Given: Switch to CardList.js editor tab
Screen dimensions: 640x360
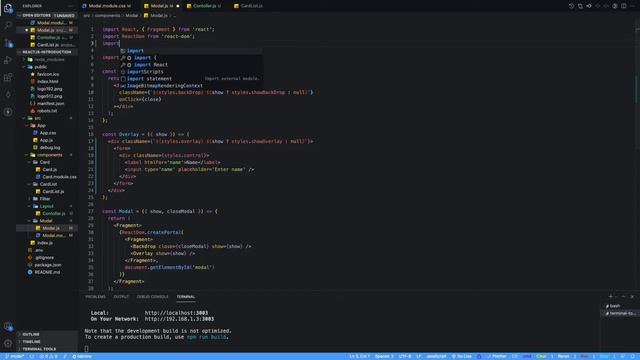Looking at the screenshot, I should pyautogui.click(x=250, y=6).
